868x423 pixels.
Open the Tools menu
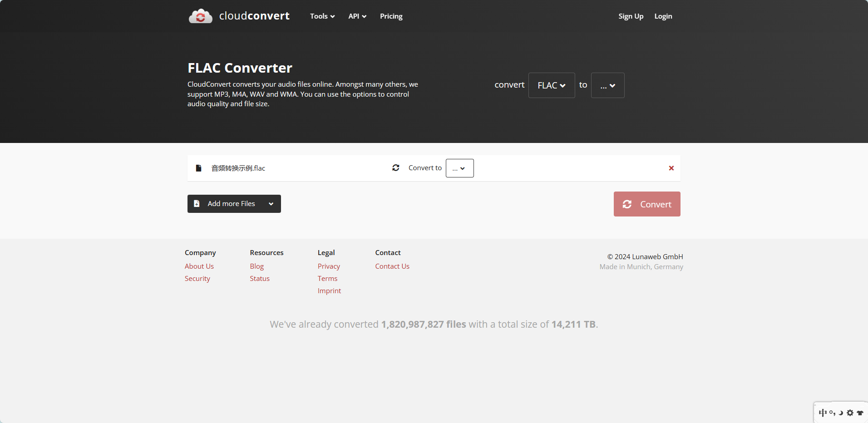(322, 16)
